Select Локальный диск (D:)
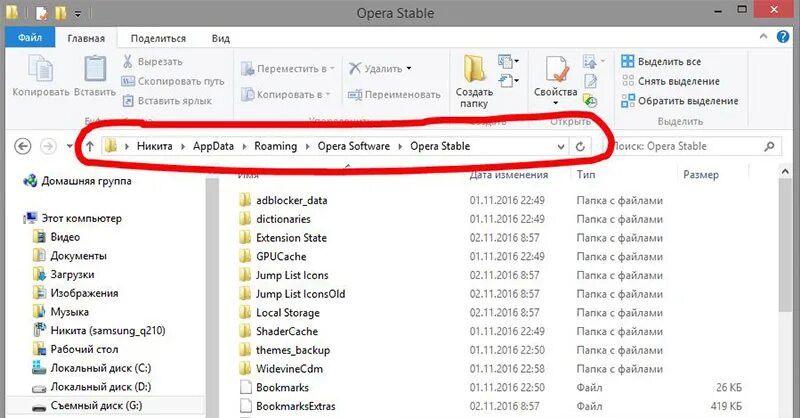 91,387
